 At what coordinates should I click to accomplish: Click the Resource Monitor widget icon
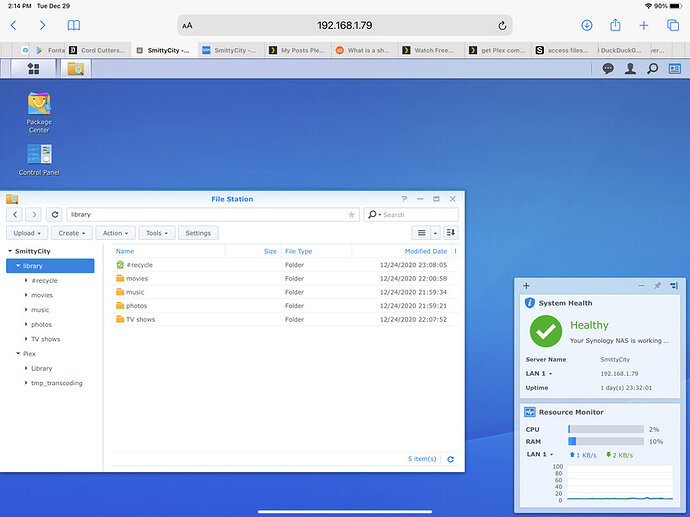(530, 412)
